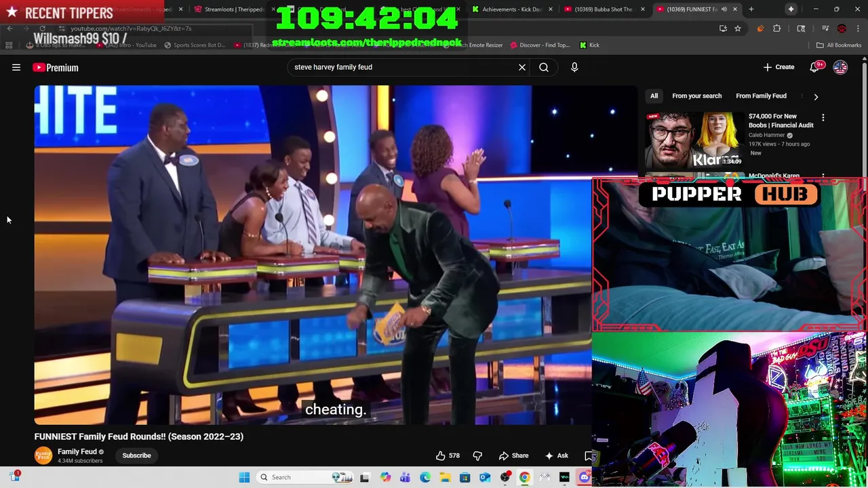Switch to Achievements - Kick tab
The width and height of the screenshot is (868, 488).
click(511, 9)
